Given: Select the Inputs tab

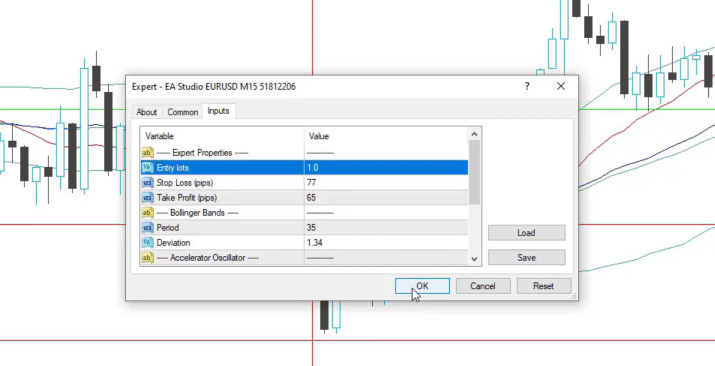Looking at the screenshot, I should [218, 111].
